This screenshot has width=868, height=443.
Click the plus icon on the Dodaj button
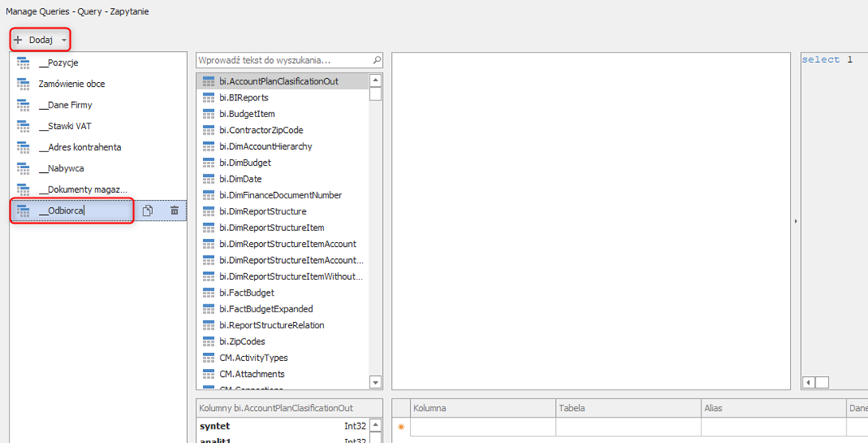[x=18, y=40]
